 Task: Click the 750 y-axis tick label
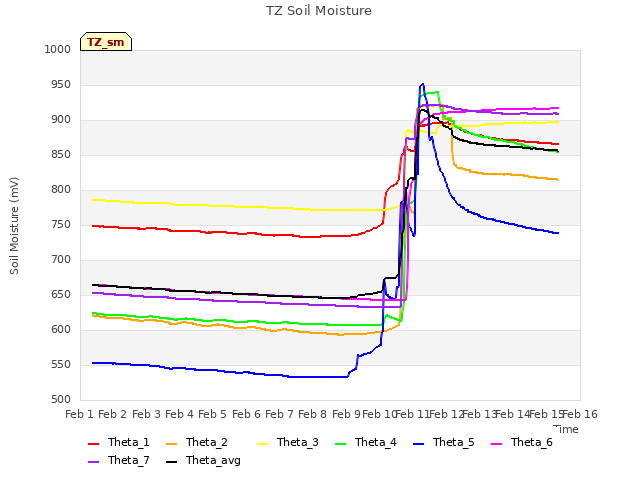tap(61, 224)
